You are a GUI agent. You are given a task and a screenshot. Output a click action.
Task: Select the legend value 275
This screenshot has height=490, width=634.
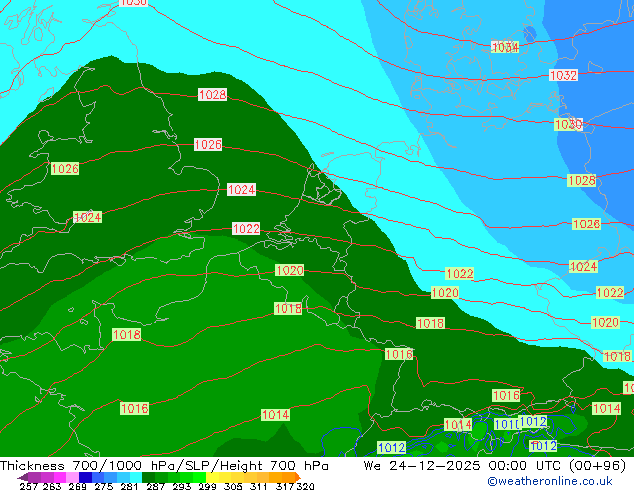point(103,486)
